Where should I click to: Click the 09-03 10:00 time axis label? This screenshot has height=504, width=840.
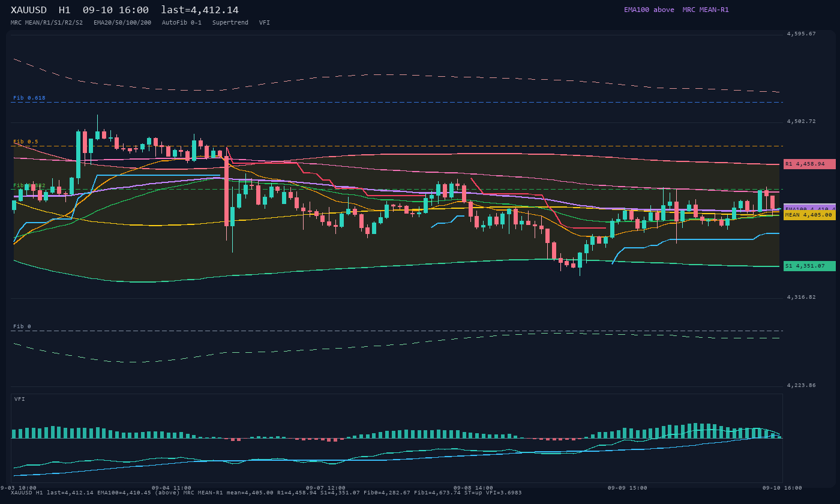(x=19, y=488)
